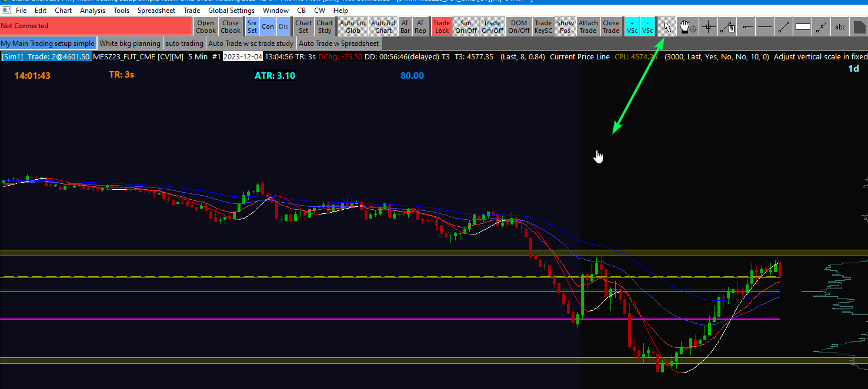Select the diagonal Line drawing tool
The width and height of the screenshot is (868, 389).
tap(784, 26)
